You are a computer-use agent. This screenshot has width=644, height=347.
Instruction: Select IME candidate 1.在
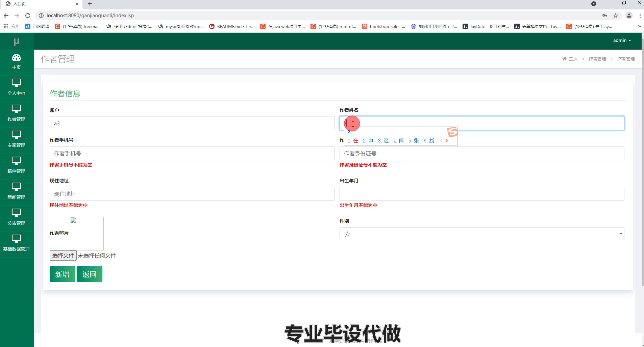pyautogui.click(x=353, y=141)
